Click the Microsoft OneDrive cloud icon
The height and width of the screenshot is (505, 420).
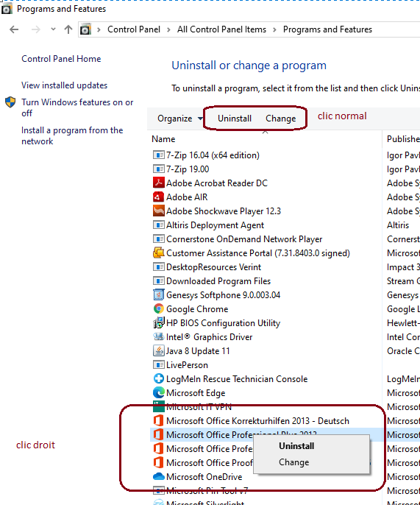point(158,477)
